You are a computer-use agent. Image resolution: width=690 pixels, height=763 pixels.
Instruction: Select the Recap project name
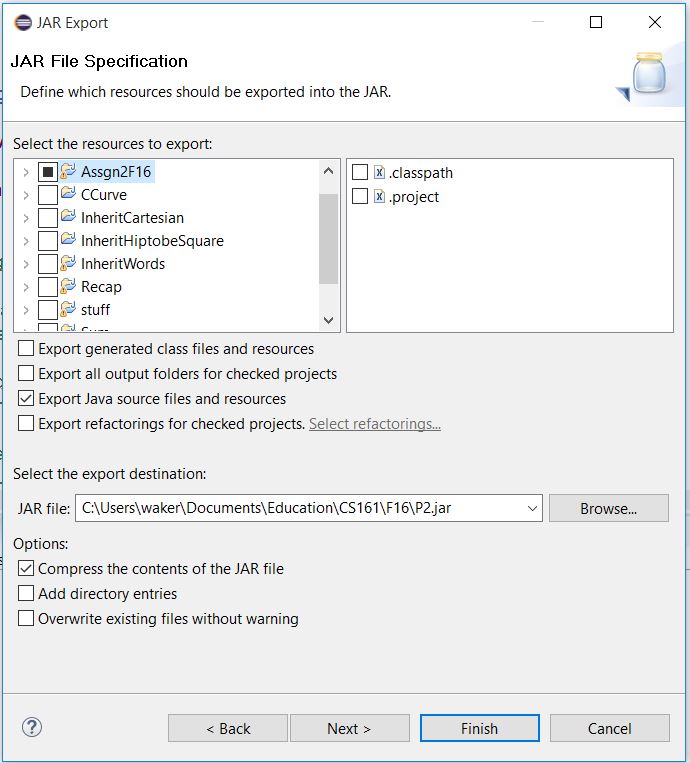click(101, 287)
